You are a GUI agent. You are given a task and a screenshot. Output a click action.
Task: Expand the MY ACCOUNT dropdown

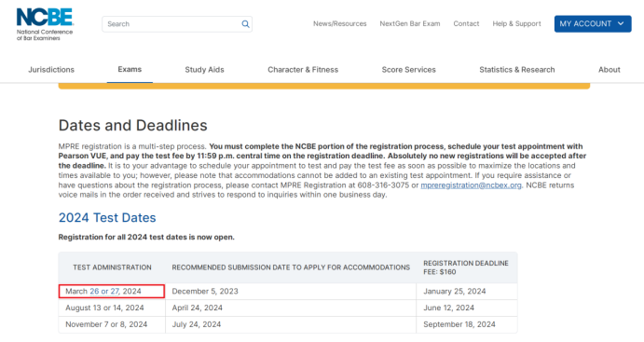click(593, 24)
